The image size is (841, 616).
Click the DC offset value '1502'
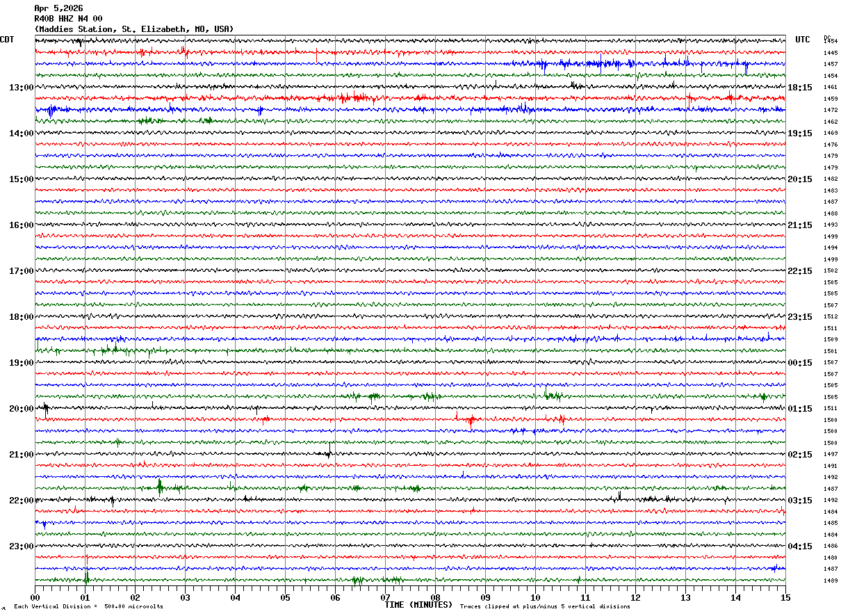[831, 270]
